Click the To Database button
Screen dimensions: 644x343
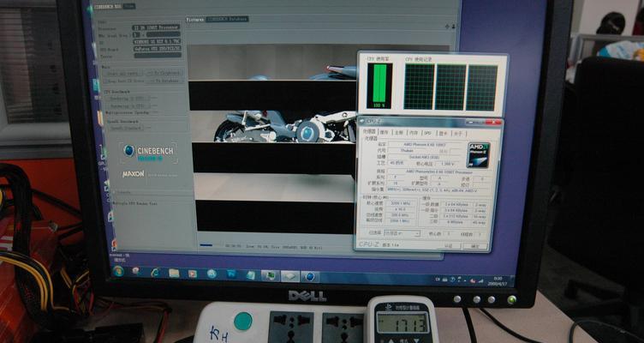pyautogui.click(x=165, y=81)
